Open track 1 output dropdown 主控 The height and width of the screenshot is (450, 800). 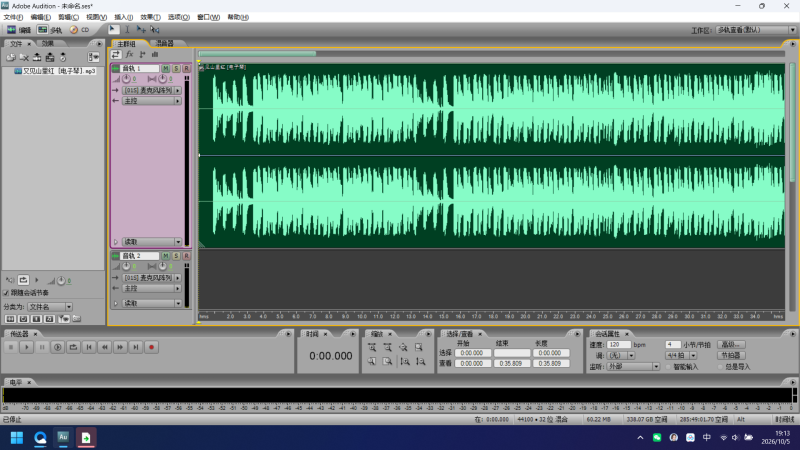click(152, 101)
